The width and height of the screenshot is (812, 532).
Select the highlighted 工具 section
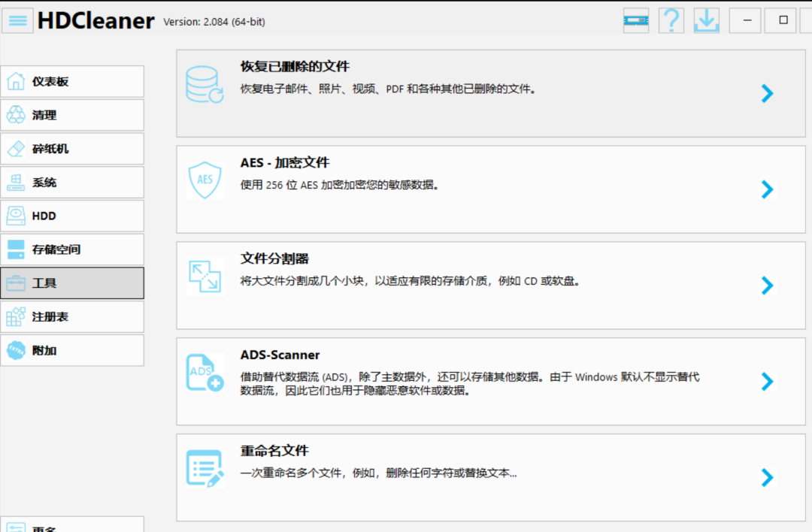[x=72, y=283]
